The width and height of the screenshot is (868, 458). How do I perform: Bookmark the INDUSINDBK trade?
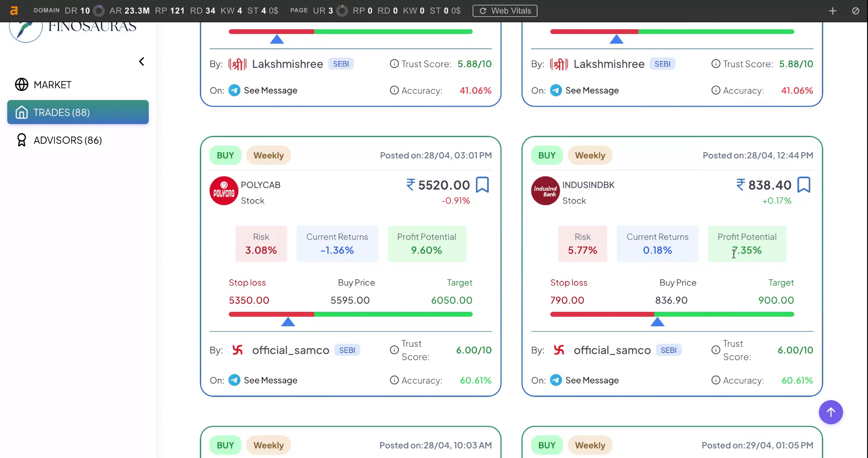click(x=804, y=185)
